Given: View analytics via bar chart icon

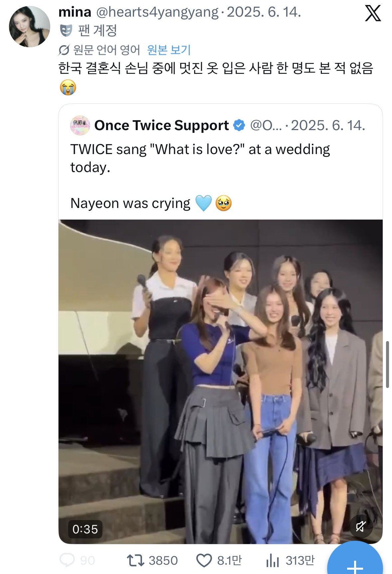Looking at the screenshot, I should pos(272,560).
